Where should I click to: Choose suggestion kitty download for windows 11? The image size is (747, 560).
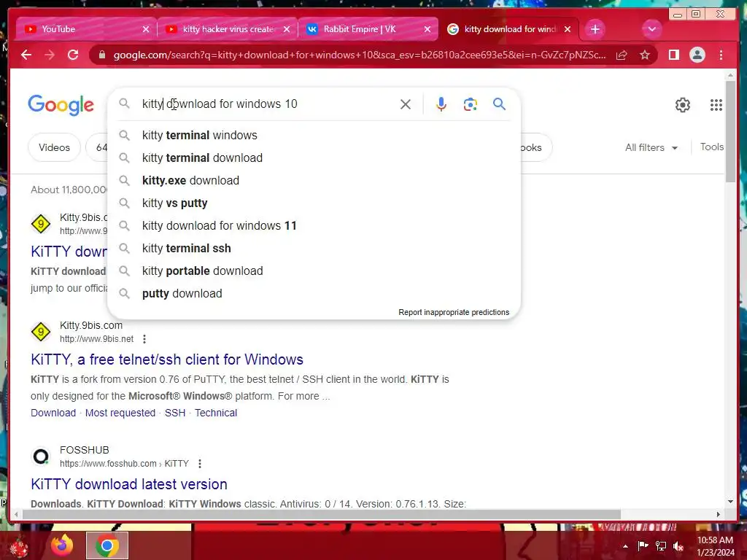(x=314, y=226)
